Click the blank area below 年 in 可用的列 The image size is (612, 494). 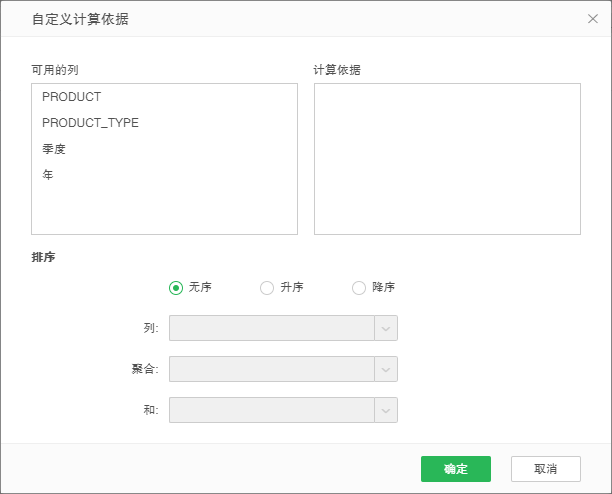coord(164,210)
